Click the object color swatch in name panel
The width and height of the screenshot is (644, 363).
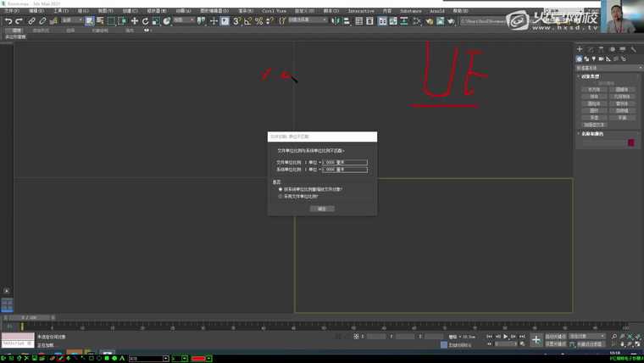point(630,142)
